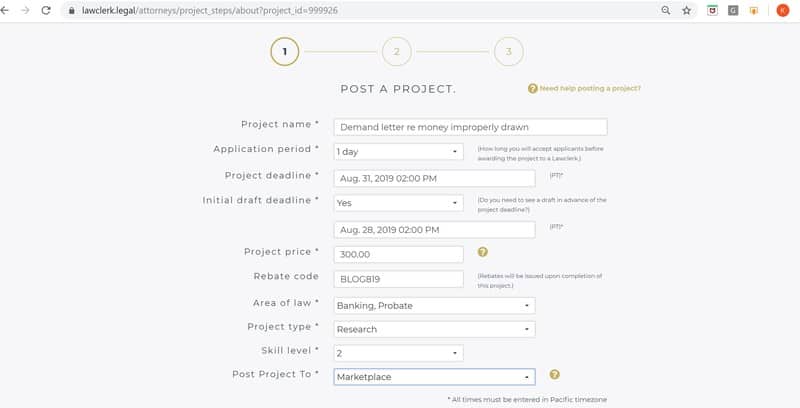Viewport: 800px width, 408px height.
Task: Click the Project name text field
Action: pyautogui.click(x=470, y=128)
